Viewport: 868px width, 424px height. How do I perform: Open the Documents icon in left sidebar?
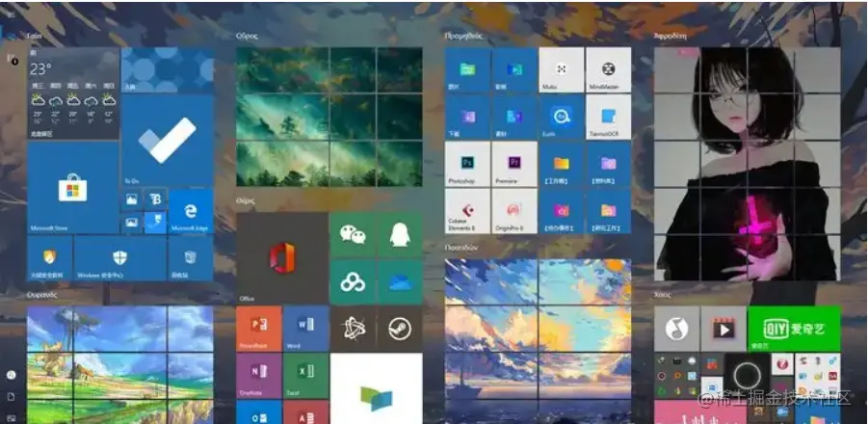point(11,397)
